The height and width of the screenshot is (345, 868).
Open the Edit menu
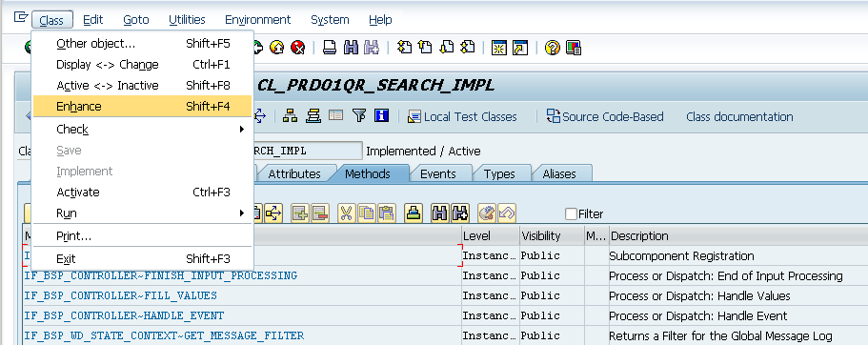[x=93, y=20]
